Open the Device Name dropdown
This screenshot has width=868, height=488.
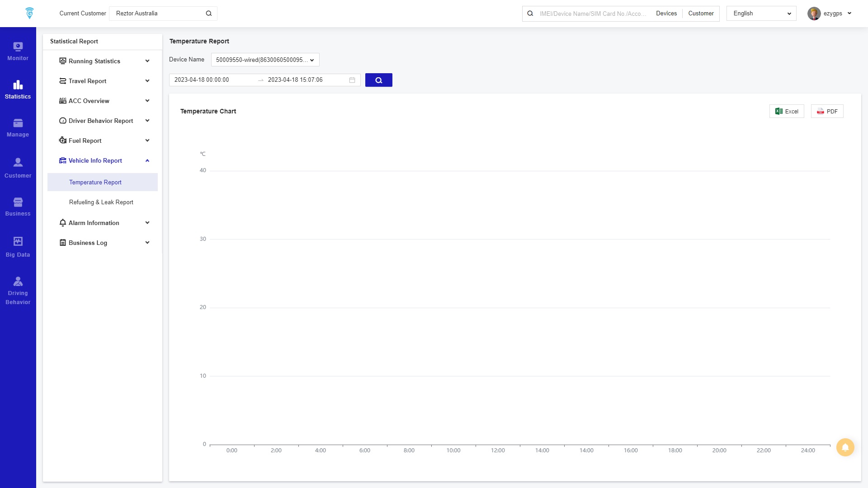click(265, 60)
